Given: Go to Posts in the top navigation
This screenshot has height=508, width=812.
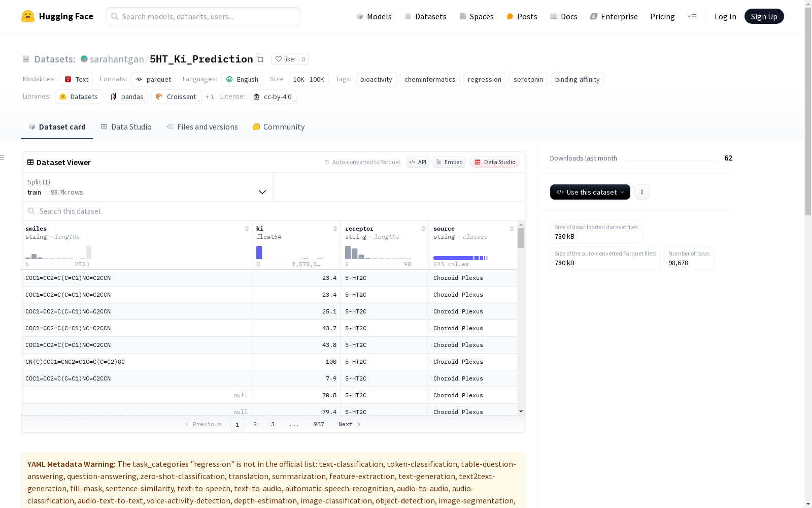Looking at the screenshot, I should click(522, 16).
